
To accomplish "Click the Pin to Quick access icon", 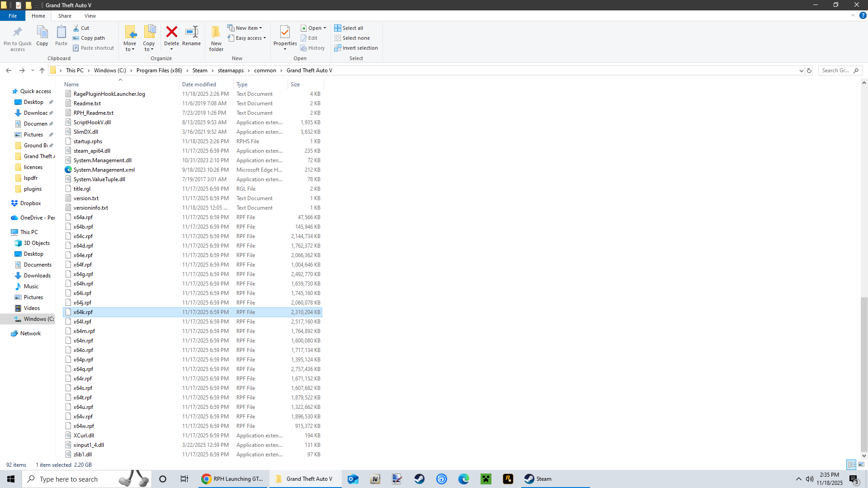I will [18, 32].
